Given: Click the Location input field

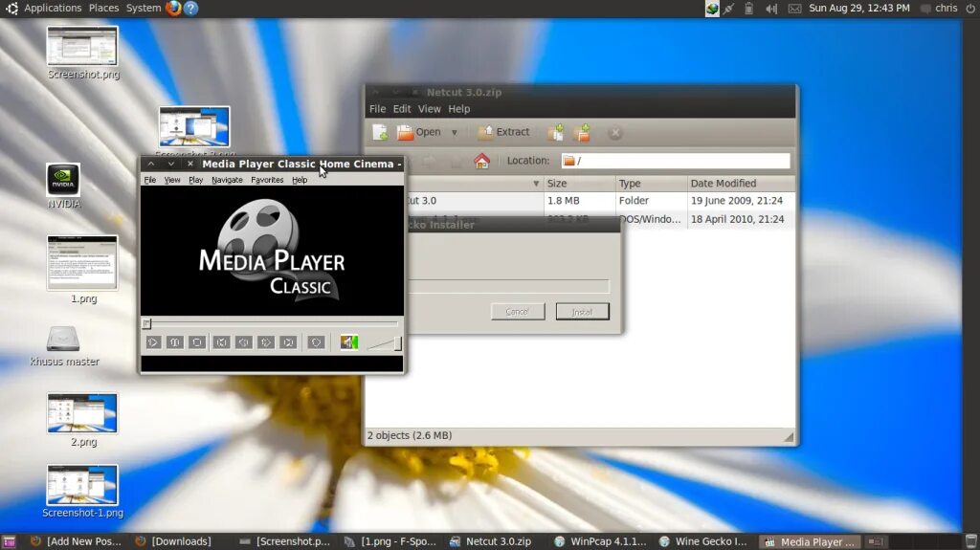Looking at the screenshot, I should [675, 161].
